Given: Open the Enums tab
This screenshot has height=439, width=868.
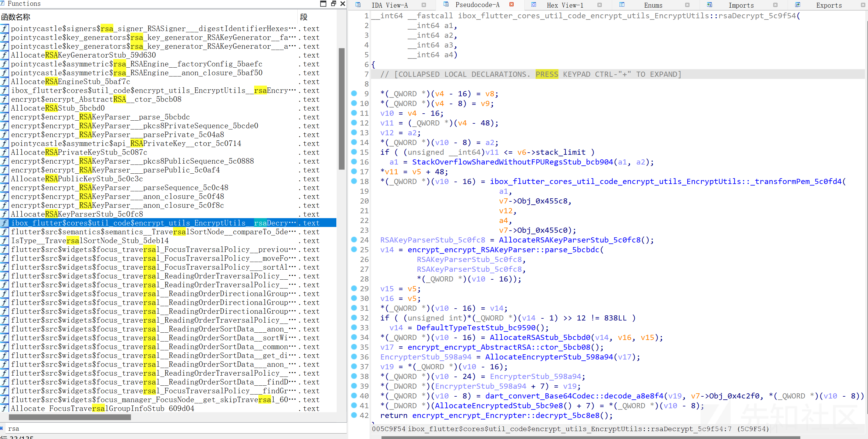Looking at the screenshot, I should tap(653, 5).
